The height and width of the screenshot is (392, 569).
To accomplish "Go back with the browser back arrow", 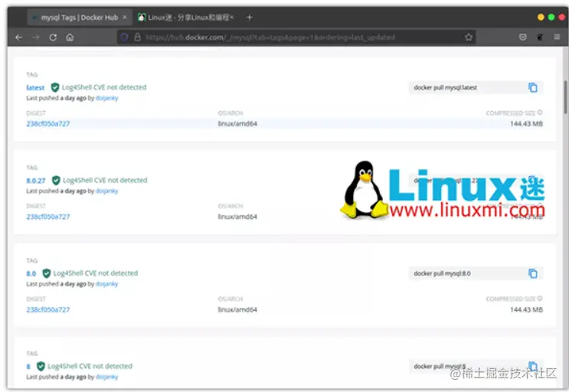I will pyautogui.click(x=19, y=38).
